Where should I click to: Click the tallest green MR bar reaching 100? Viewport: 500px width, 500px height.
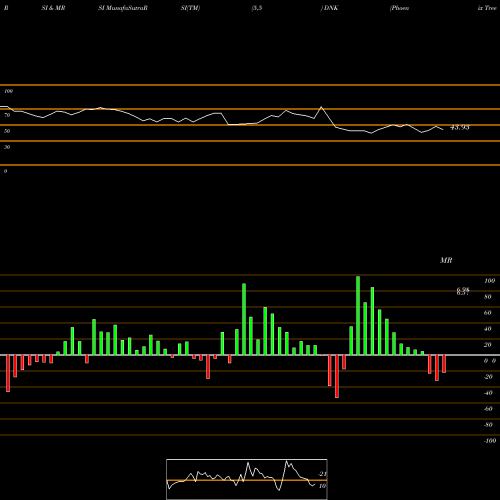click(358, 316)
